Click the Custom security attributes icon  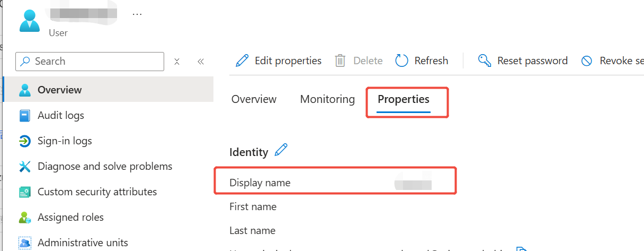[x=25, y=192]
